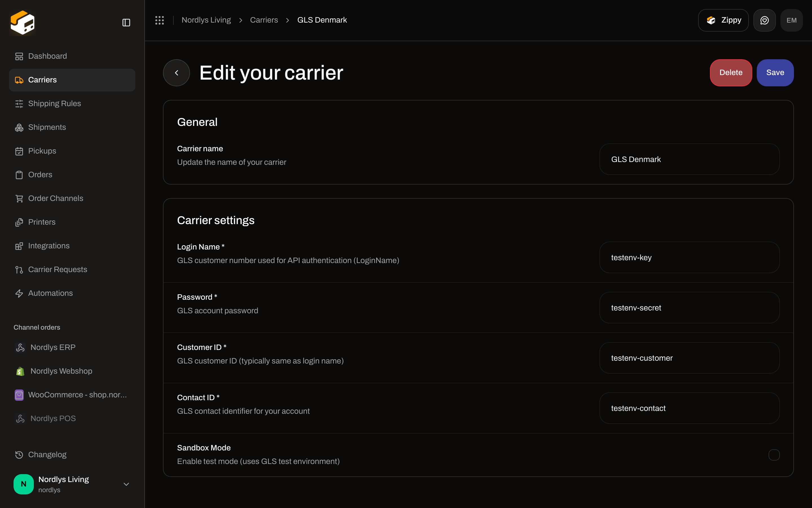Enable the Sandbox Mode checkbox
Screen dimensions: 812x508
[774, 455]
